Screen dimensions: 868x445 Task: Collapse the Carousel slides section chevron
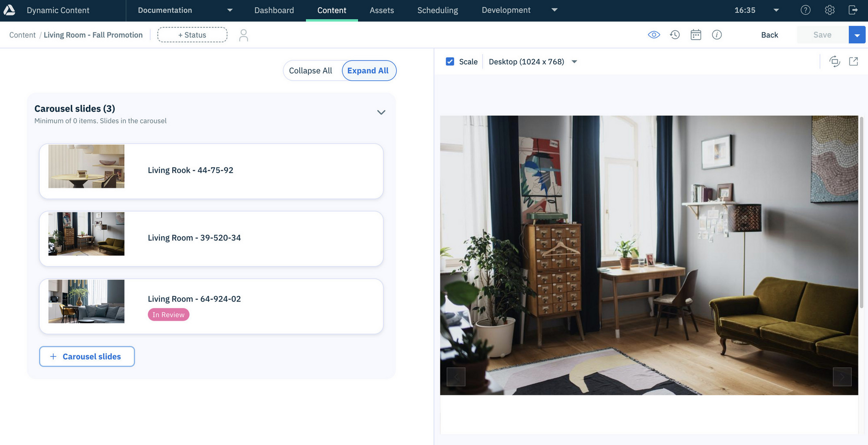(x=381, y=112)
